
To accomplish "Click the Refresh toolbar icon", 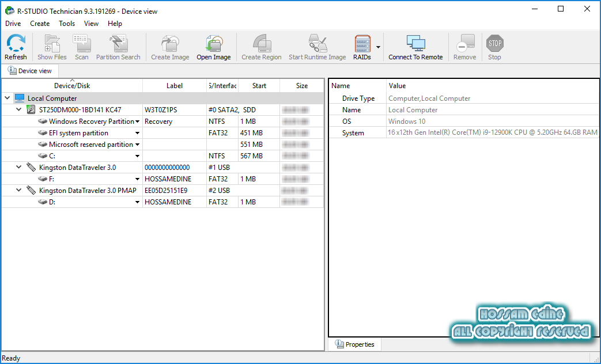I will (x=16, y=43).
